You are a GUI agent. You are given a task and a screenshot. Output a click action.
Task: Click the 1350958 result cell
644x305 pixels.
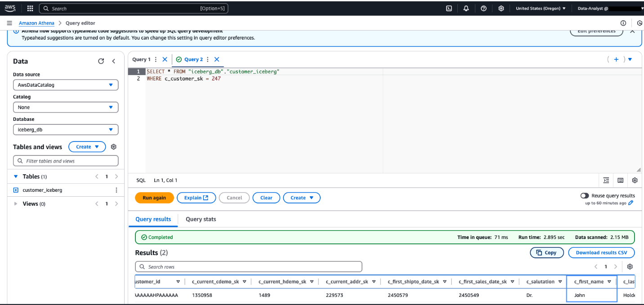click(202, 295)
